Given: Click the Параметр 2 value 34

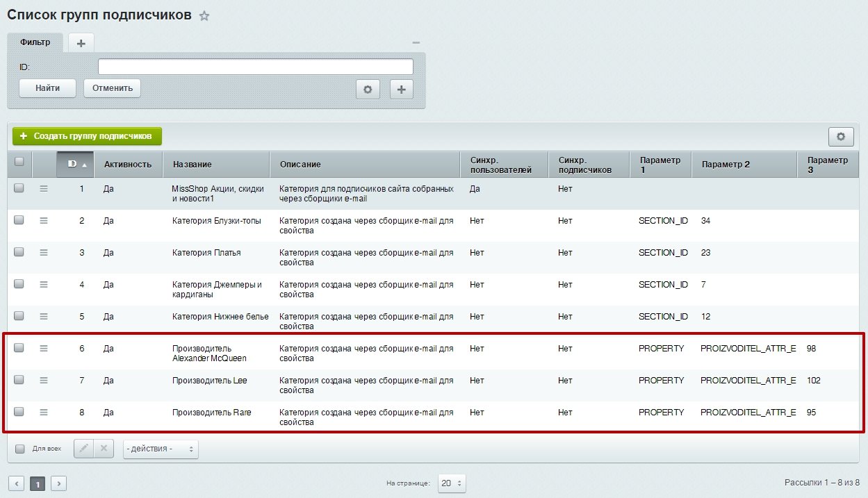Looking at the screenshot, I should pyautogui.click(x=705, y=220).
